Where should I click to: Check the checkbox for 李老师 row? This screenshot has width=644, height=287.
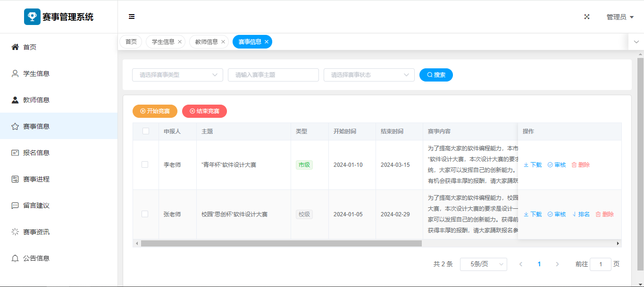145,164
